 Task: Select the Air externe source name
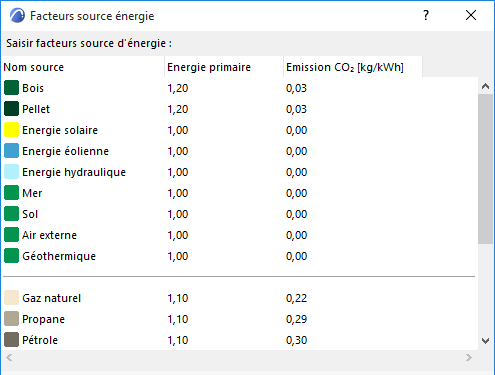point(50,235)
